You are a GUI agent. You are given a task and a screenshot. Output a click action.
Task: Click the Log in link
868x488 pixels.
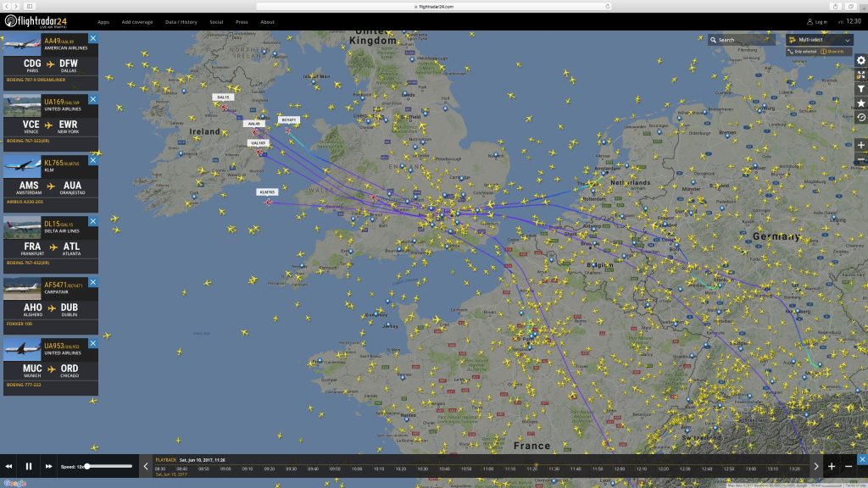[x=817, y=22]
